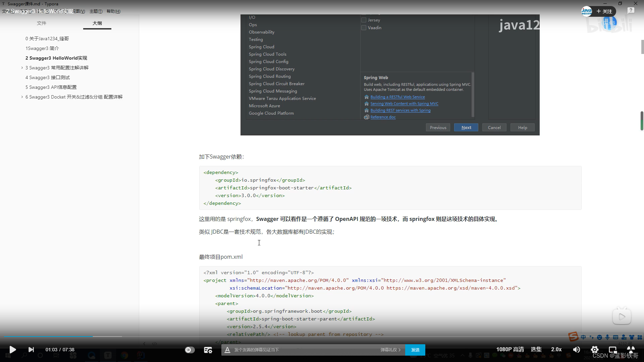Open danmaku text style icon in input bar
The height and width of the screenshot is (362, 644).
coord(227,350)
